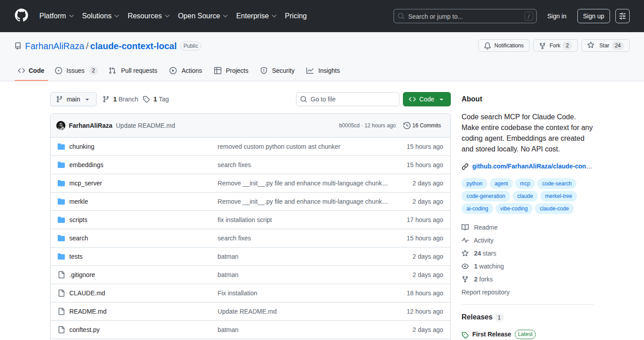Viewport: 644px width, 340px height.
Task: Open the 'fix installation script' commit message
Action: (x=245, y=220)
